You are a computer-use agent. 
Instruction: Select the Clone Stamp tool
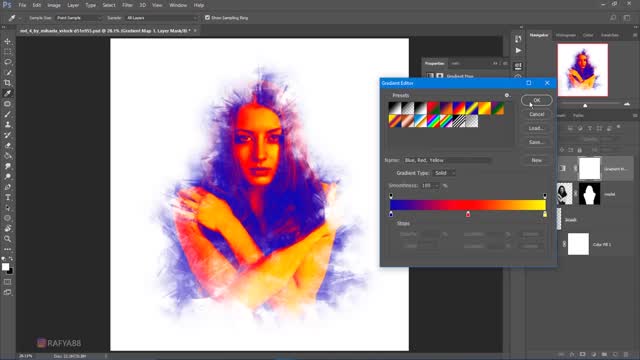7,124
